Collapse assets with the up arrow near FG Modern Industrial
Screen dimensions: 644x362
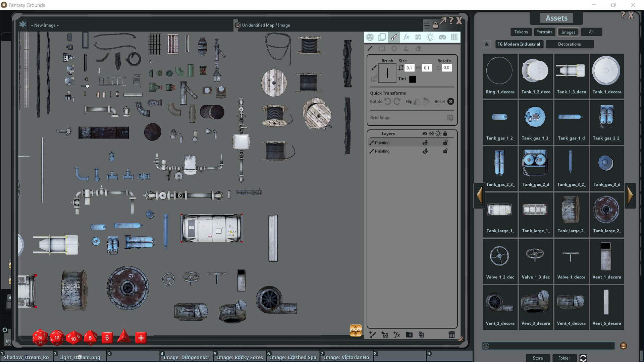pos(487,44)
